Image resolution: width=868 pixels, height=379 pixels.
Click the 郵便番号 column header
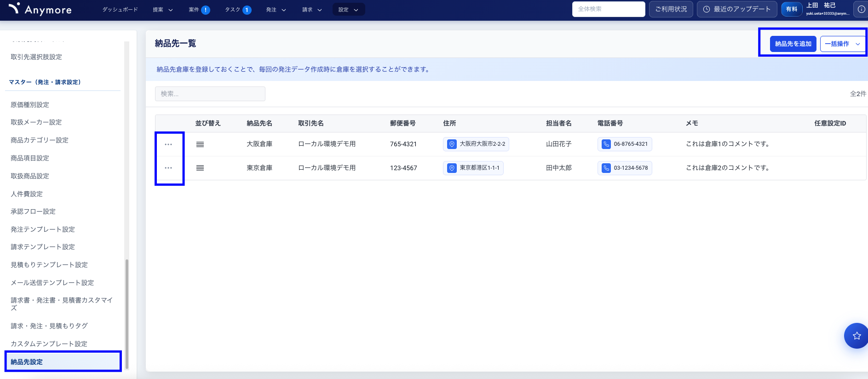403,123
